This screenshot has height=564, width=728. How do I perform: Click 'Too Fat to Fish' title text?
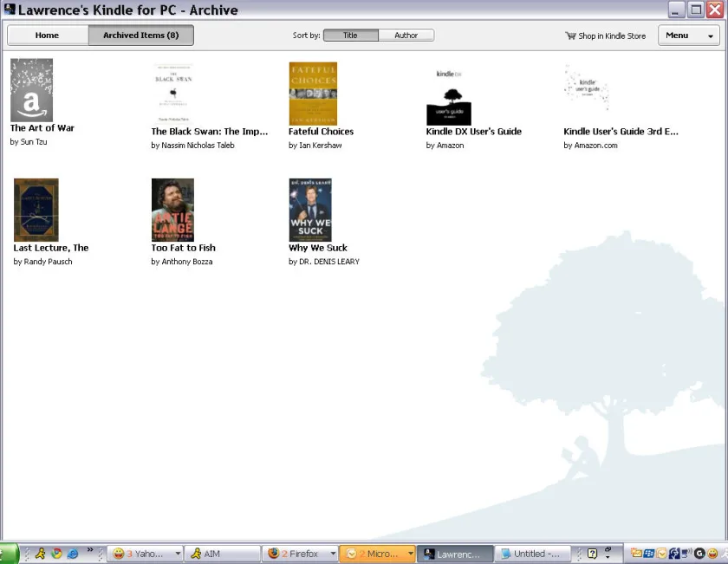(x=184, y=248)
